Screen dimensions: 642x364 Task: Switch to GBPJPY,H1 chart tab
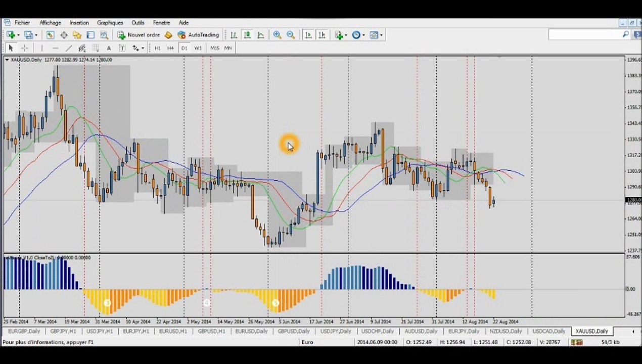tap(63, 332)
